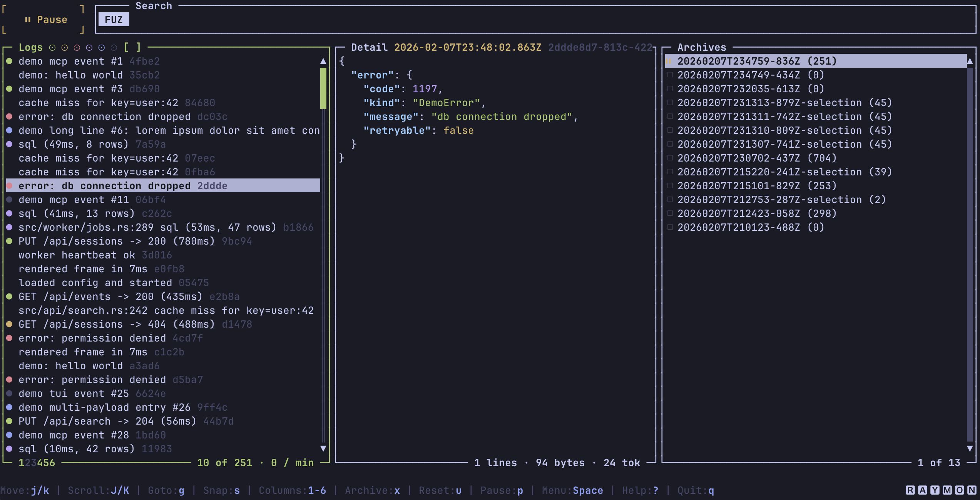This screenshot has width=980, height=500.
Task: Click the pause bars icon inside the Pause control
Action: click(28, 19)
